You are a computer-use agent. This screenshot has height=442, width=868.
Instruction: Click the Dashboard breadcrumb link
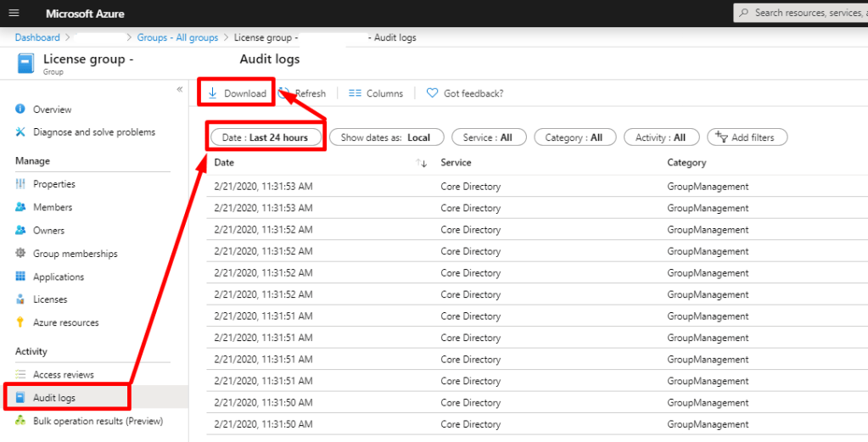pyautogui.click(x=37, y=37)
